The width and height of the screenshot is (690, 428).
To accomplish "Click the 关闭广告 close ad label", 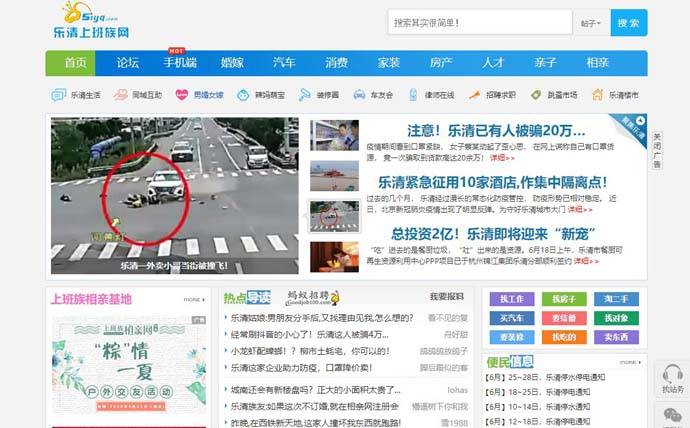I will (x=657, y=150).
